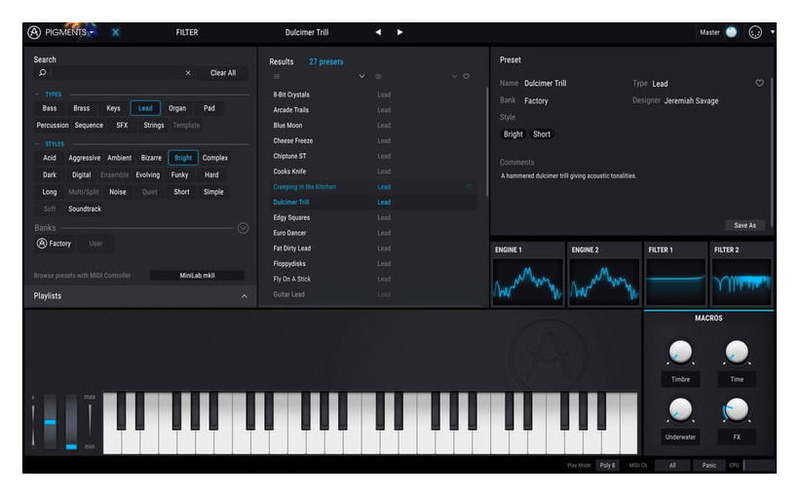Click the search magnifier icon

coord(42,72)
